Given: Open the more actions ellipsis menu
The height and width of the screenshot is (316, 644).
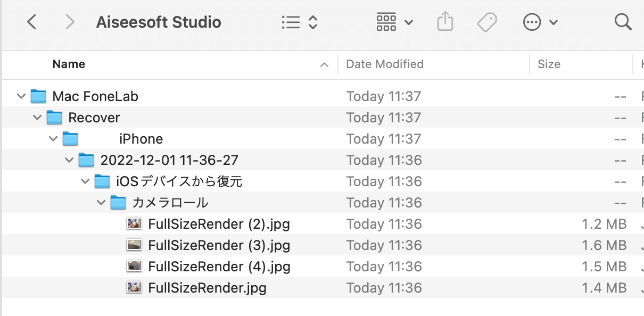Looking at the screenshot, I should click(540, 22).
